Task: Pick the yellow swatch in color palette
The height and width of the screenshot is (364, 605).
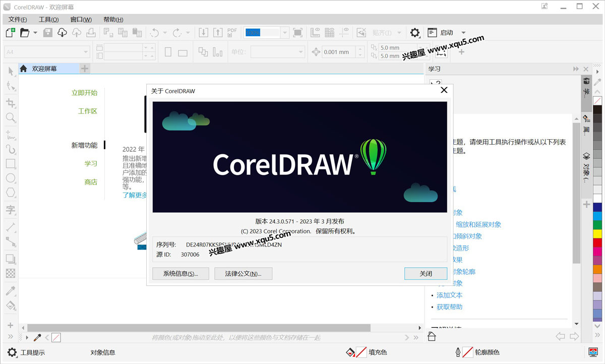Action: 597,234
